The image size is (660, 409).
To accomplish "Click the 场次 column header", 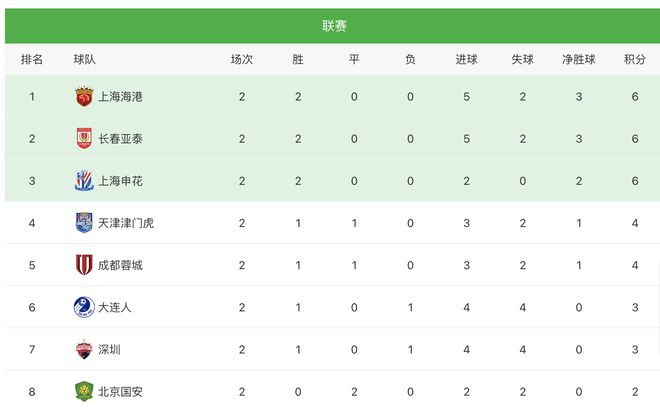I will point(242,59).
